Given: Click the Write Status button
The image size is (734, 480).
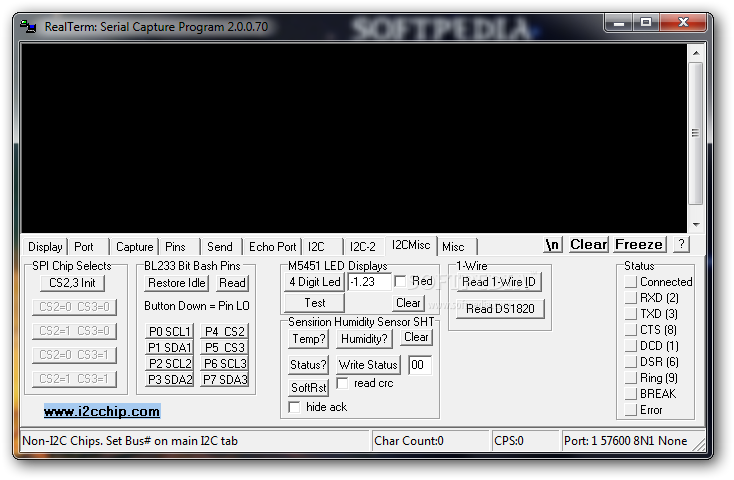Looking at the screenshot, I should coord(368,365).
